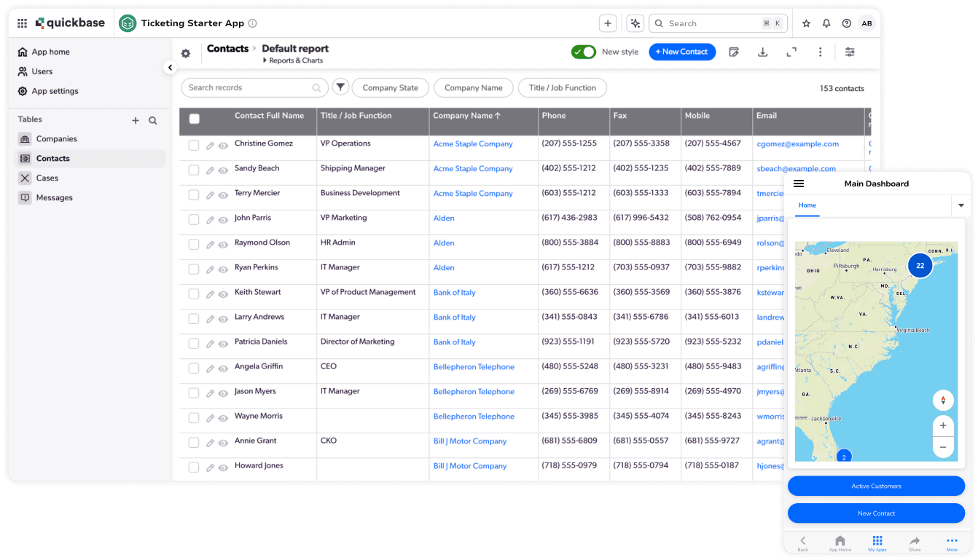The width and height of the screenshot is (978, 560).
Task: Sort by Company Name column header
Action: (x=466, y=116)
